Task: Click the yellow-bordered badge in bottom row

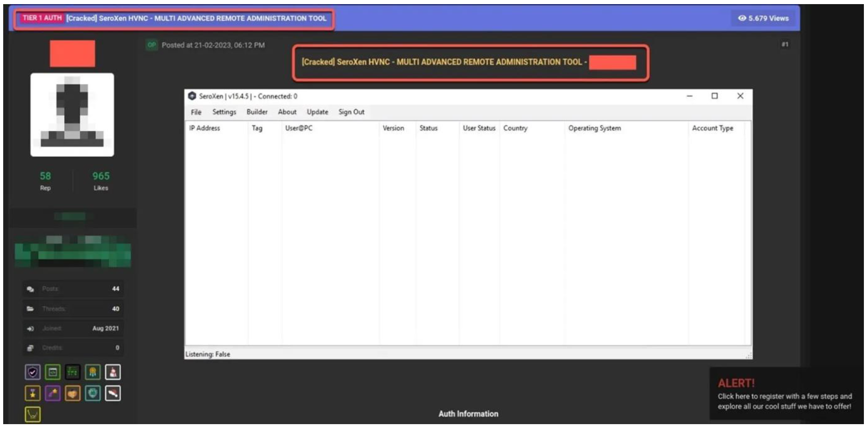Action: coord(32,415)
